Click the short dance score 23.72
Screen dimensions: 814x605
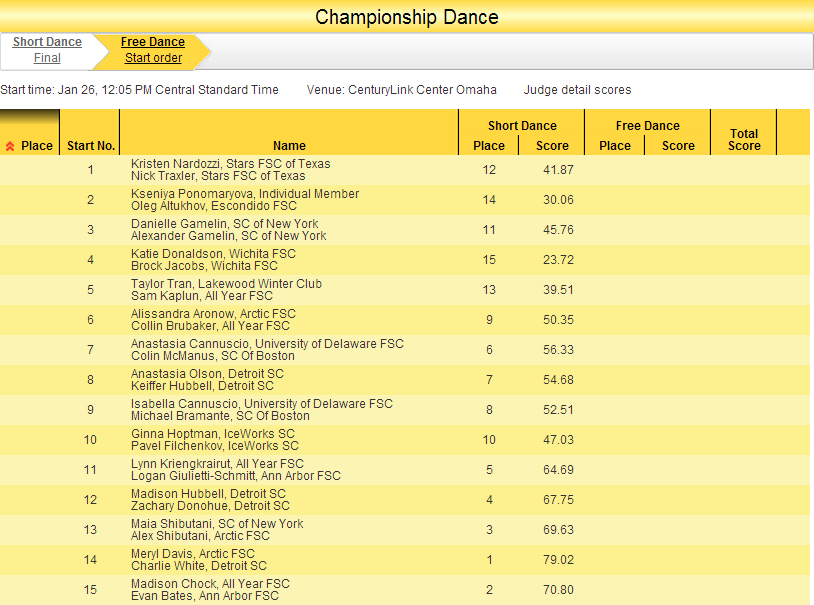[558, 260]
